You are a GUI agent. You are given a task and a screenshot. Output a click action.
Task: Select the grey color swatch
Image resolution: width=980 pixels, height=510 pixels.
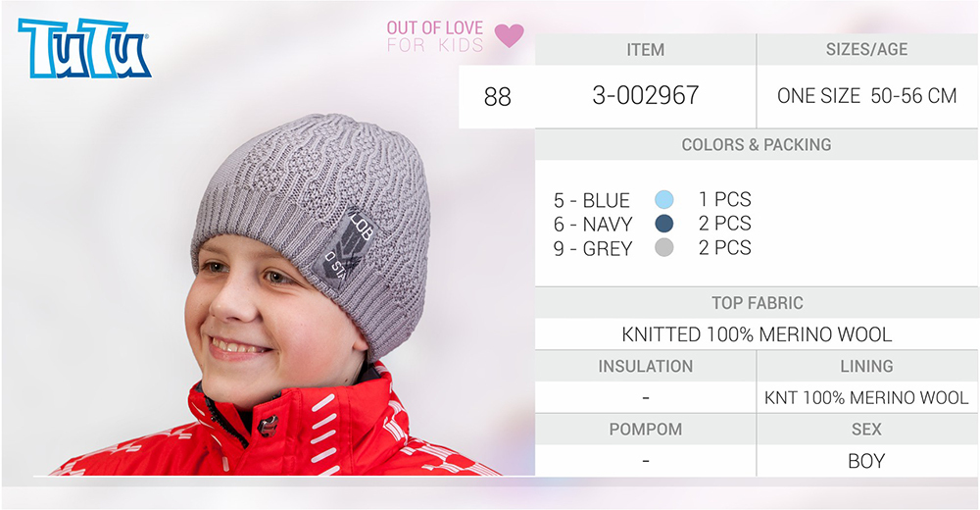click(x=664, y=248)
